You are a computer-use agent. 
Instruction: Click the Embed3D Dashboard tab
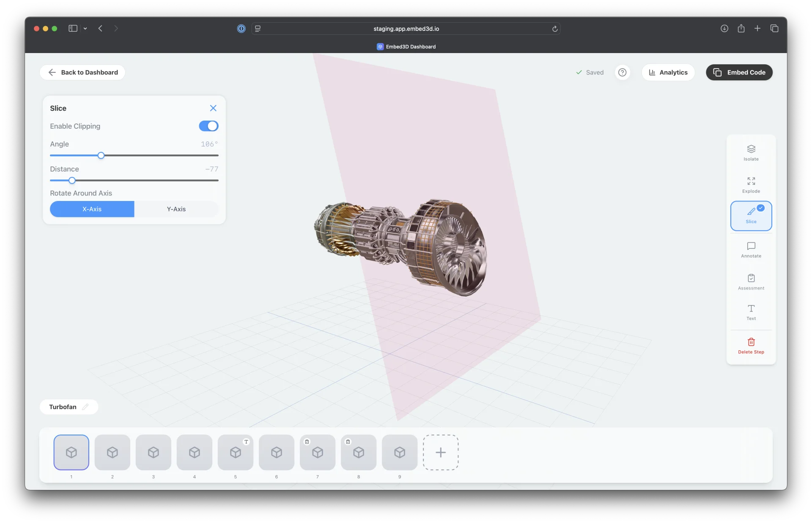(x=406, y=47)
